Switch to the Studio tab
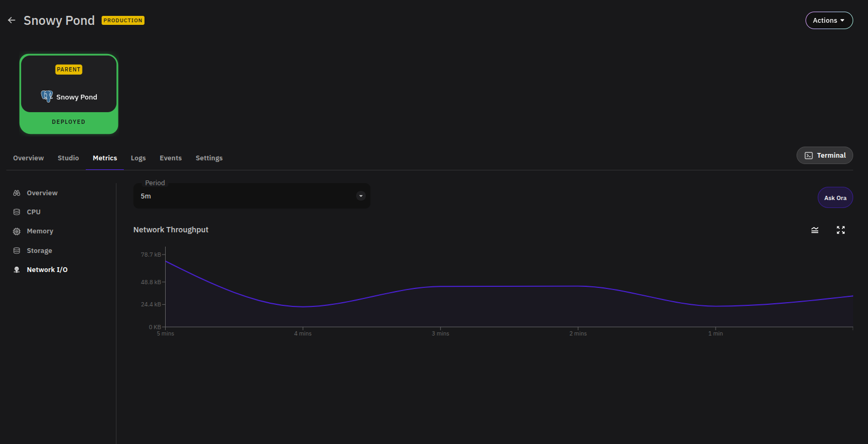 [68, 158]
